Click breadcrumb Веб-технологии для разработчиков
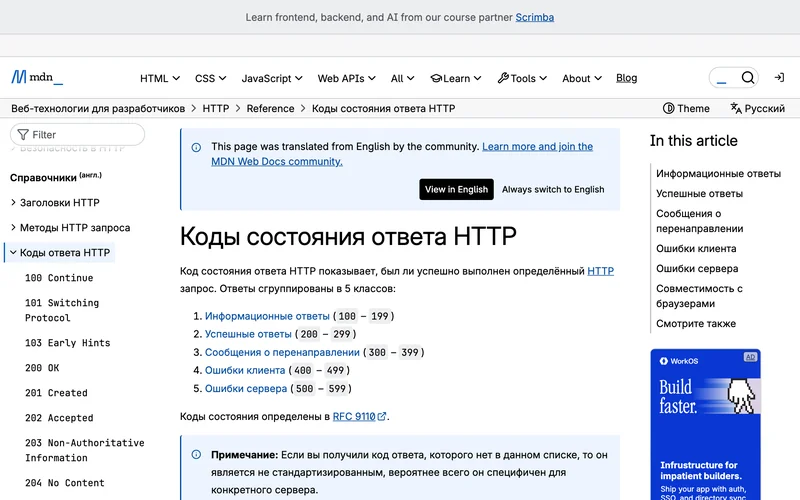 [x=98, y=108]
